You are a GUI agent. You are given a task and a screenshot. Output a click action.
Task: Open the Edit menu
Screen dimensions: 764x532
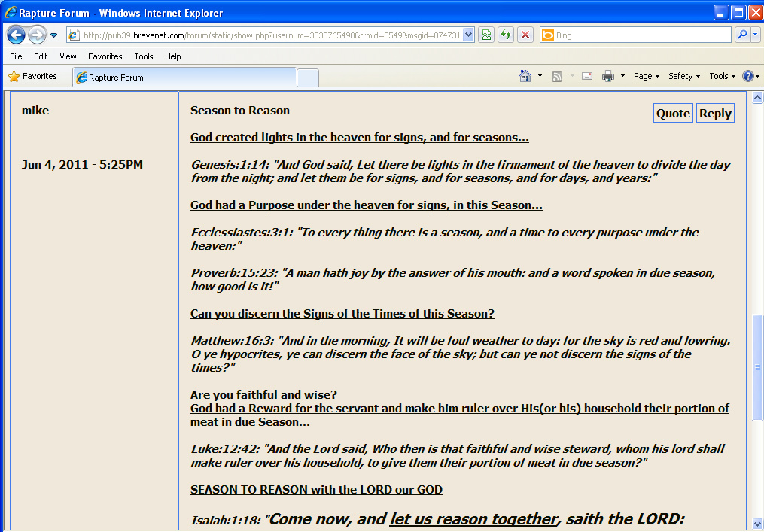41,56
